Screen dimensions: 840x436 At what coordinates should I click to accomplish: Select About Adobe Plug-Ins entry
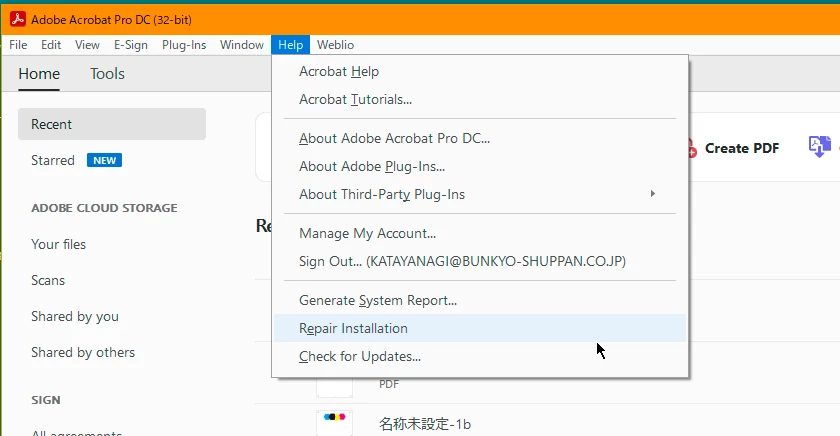480,166
